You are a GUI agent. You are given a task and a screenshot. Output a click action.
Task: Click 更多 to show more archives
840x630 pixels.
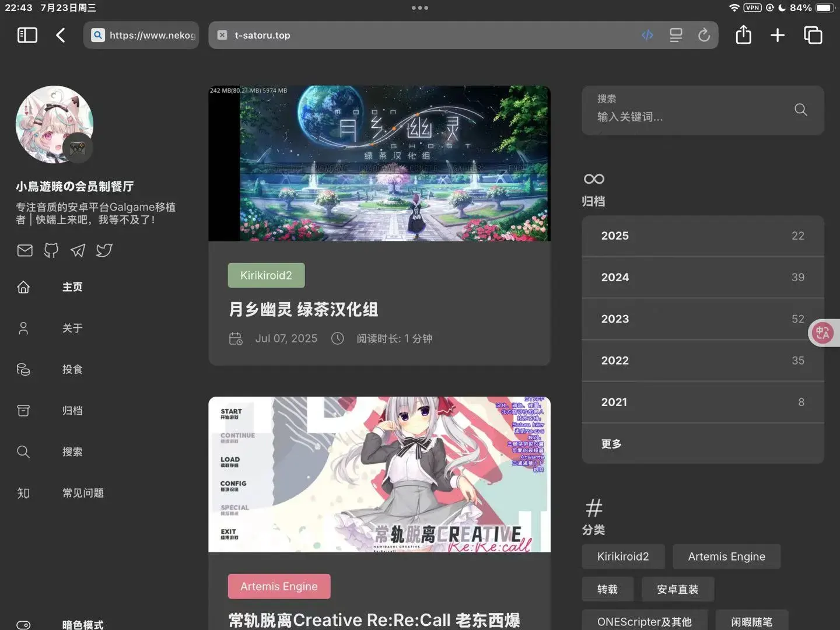point(703,444)
